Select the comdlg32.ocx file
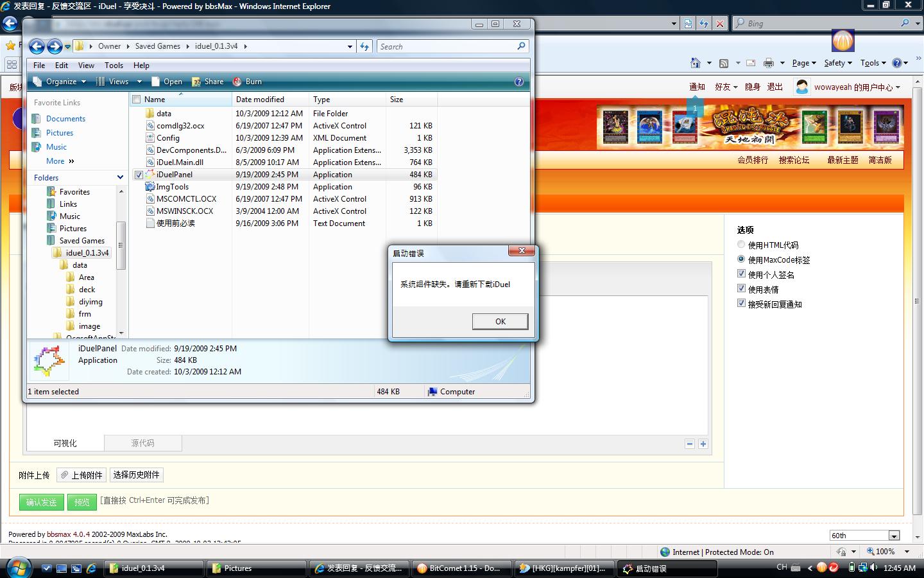Screen dimensions: 924x578 pyautogui.click(x=180, y=126)
